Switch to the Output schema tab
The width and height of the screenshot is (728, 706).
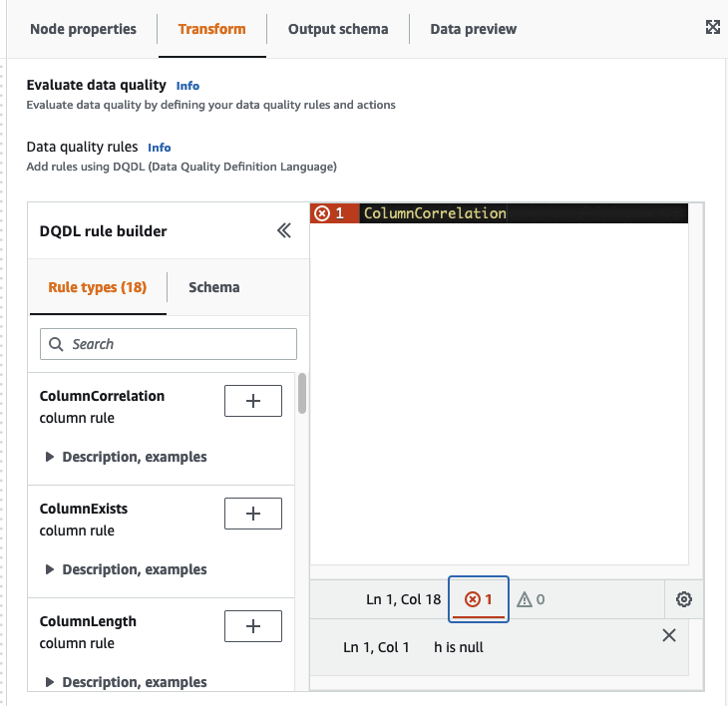[338, 29]
